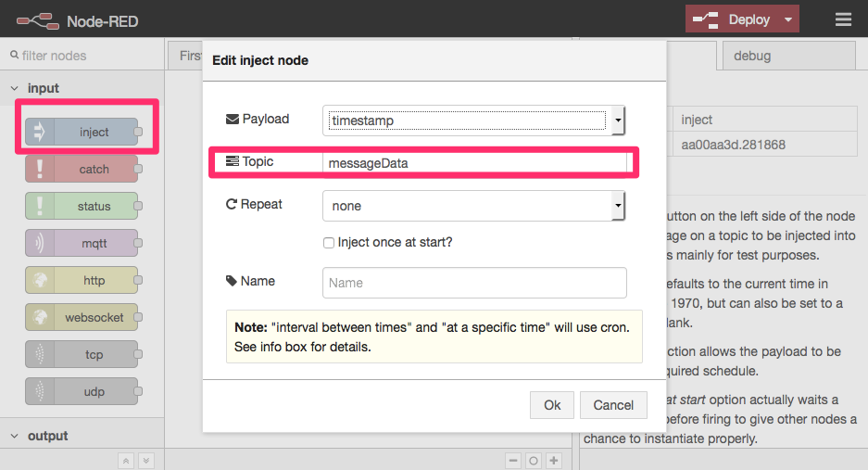
Task: Pick the mqtt input node
Action: tap(82, 244)
